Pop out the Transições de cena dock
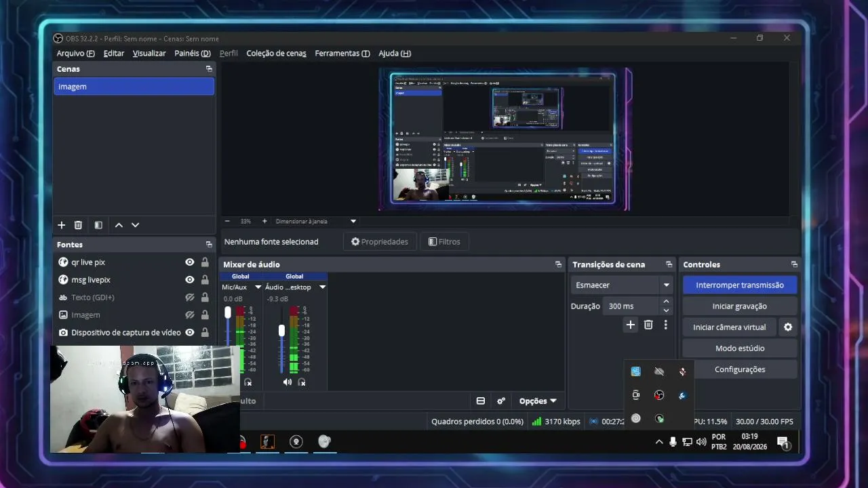 [x=669, y=264]
